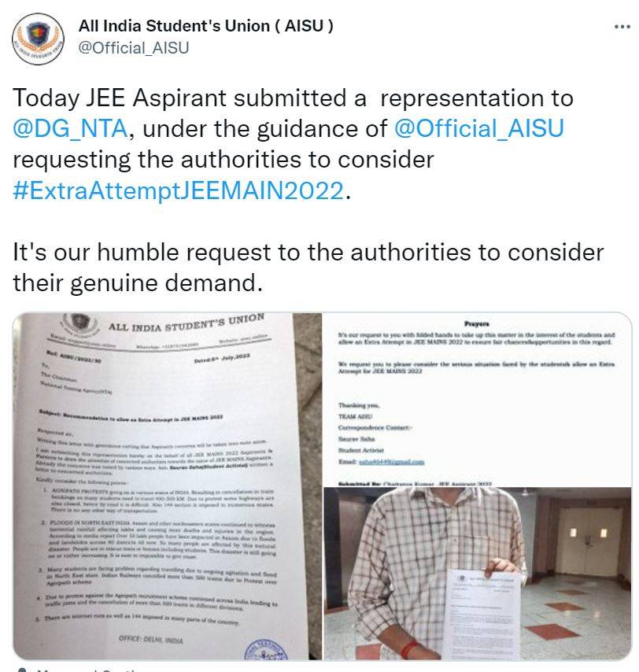This screenshot has height=672, width=639.
Task: Open the #ExtraAttemptJEEMAIN2022 hashtag
Action: (179, 190)
